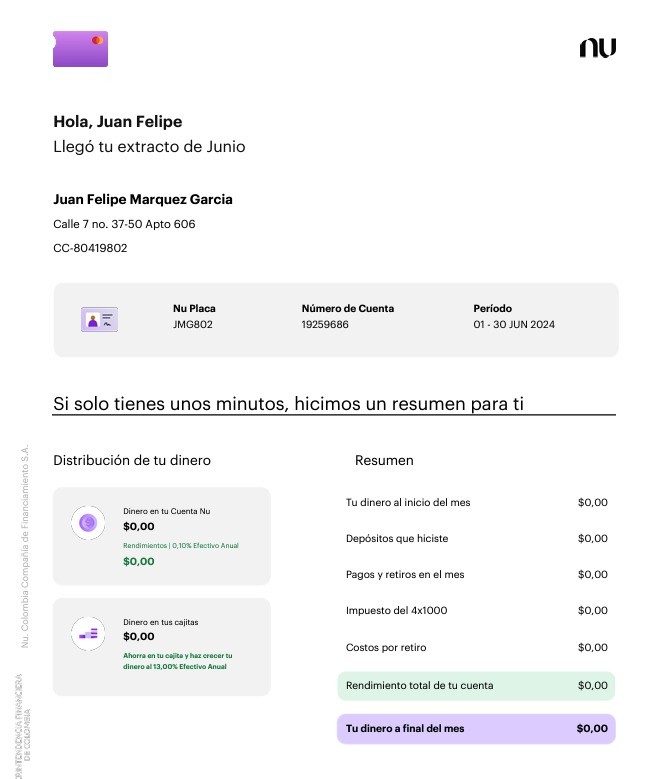Click the Cuenta Nu circular coin icon

point(88,522)
